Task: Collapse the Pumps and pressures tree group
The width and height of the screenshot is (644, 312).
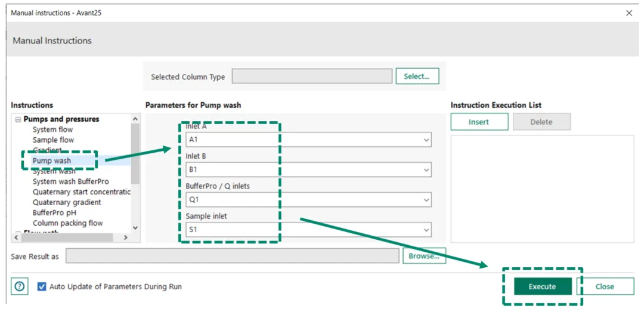Action: pyautogui.click(x=18, y=119)
